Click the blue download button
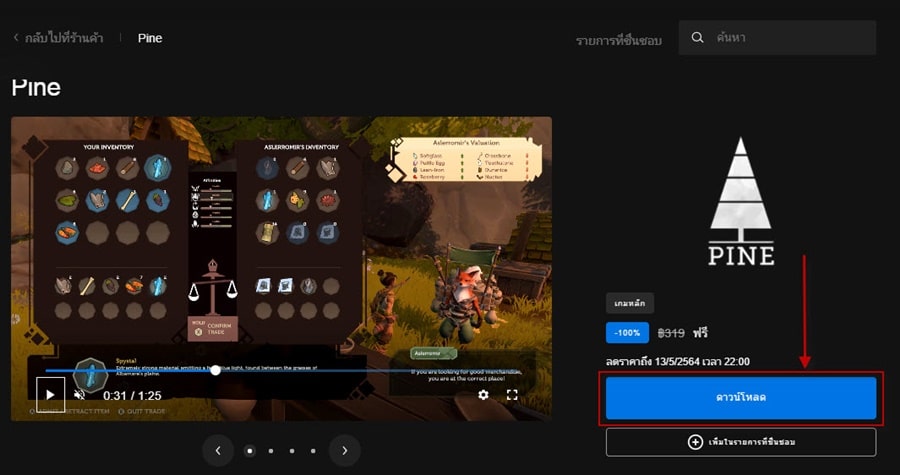 tap(741, 398)
